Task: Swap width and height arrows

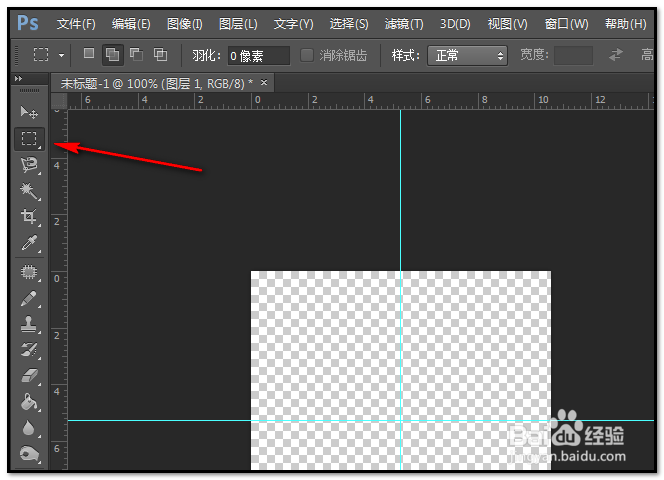Action: [616, 55]
